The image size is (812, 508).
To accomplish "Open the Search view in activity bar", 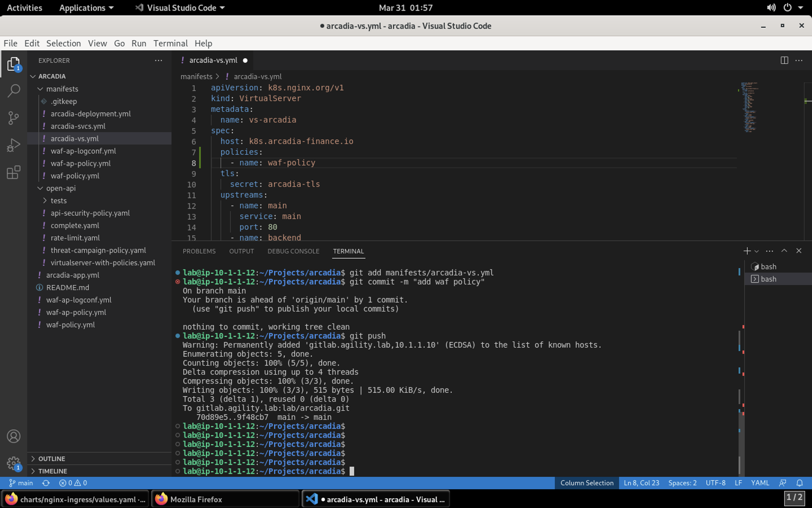I will [x=14, y=91].
